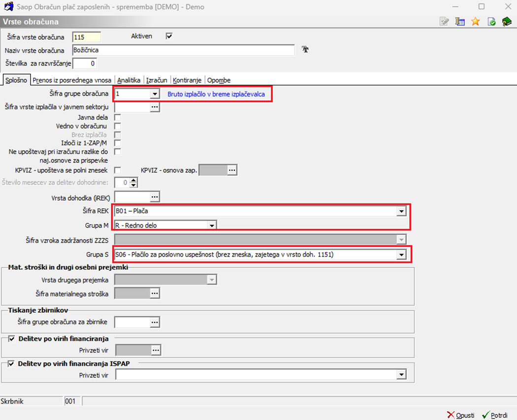This screenshot has height=420, width=517.
Task: Open the Izračun tab
Action: (157, 80)
